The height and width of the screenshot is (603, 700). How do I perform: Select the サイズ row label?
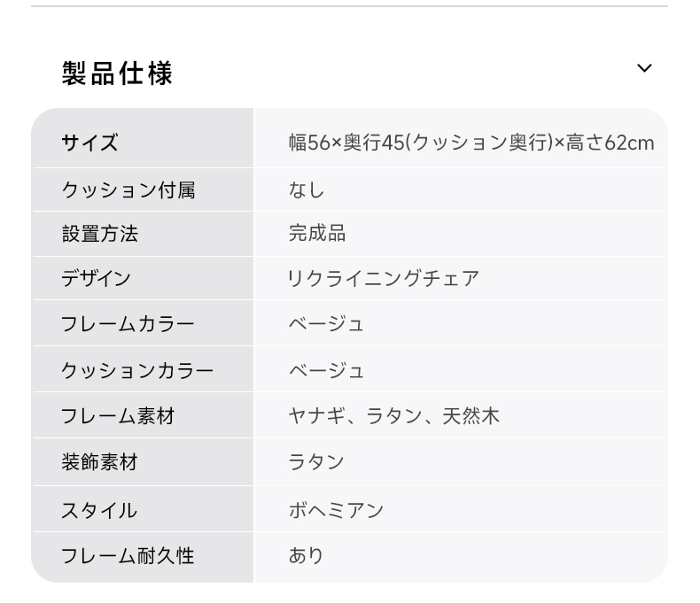[89, 143]
